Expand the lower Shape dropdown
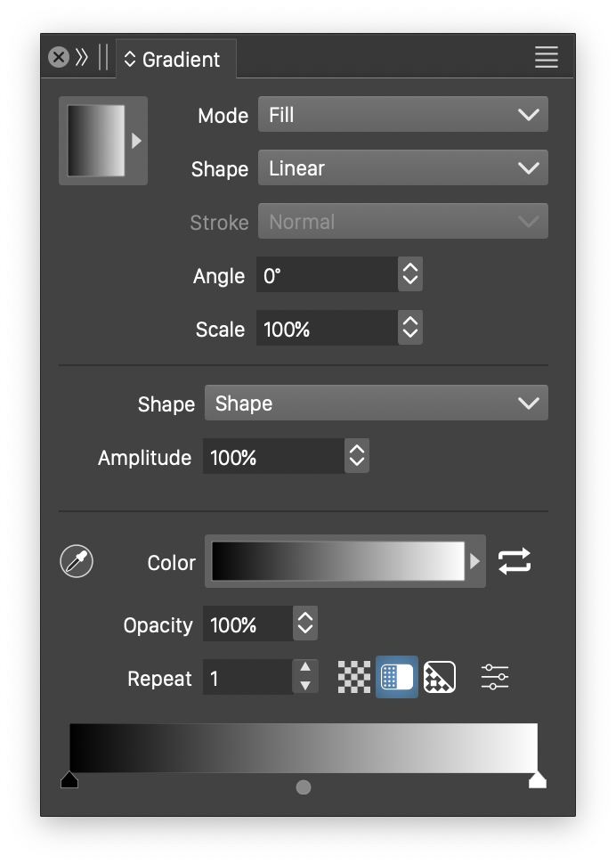Image resolution: width=616 pixels, height=864 pixels. [x=376, y=403]
